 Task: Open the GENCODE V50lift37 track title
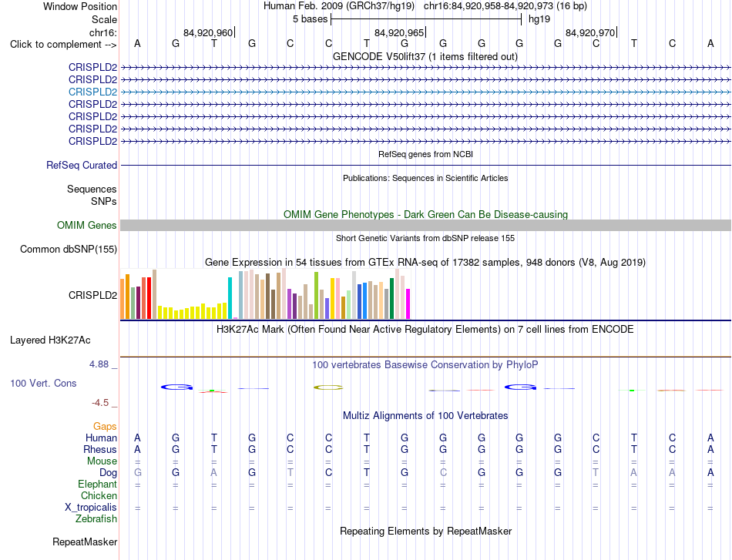click(425, 56)
